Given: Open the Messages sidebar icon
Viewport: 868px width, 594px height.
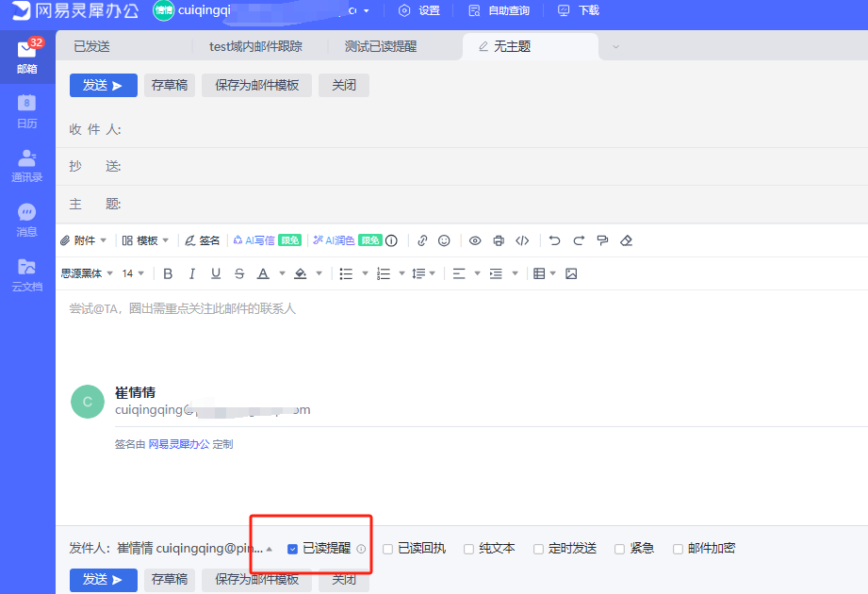Looking at the screenshot, I should pos(26,220).
